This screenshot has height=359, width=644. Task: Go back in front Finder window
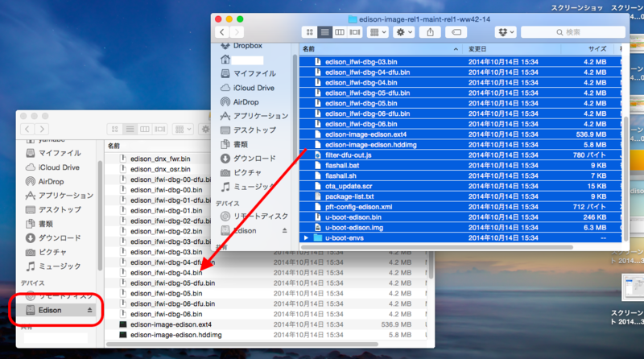coord(222,32)
